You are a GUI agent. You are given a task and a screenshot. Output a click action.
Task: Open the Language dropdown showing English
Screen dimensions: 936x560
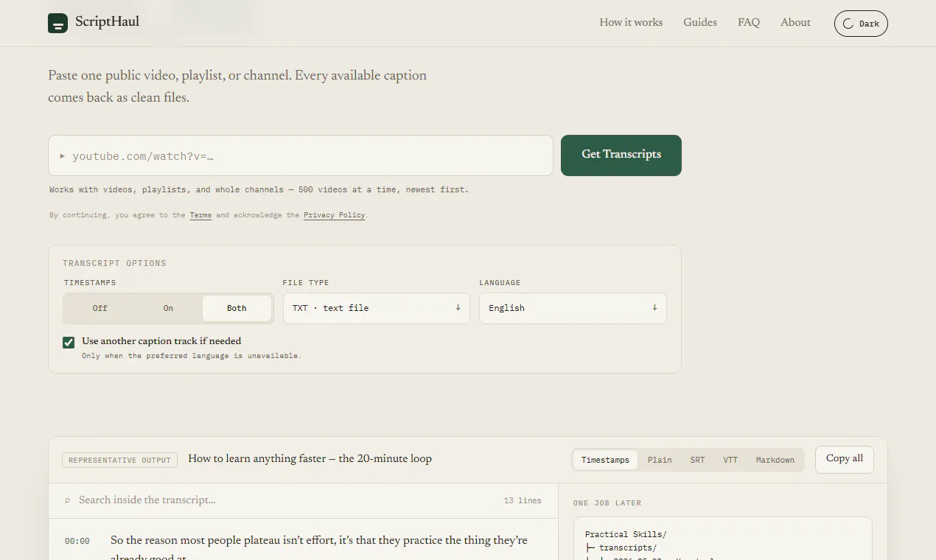point(573,308)
